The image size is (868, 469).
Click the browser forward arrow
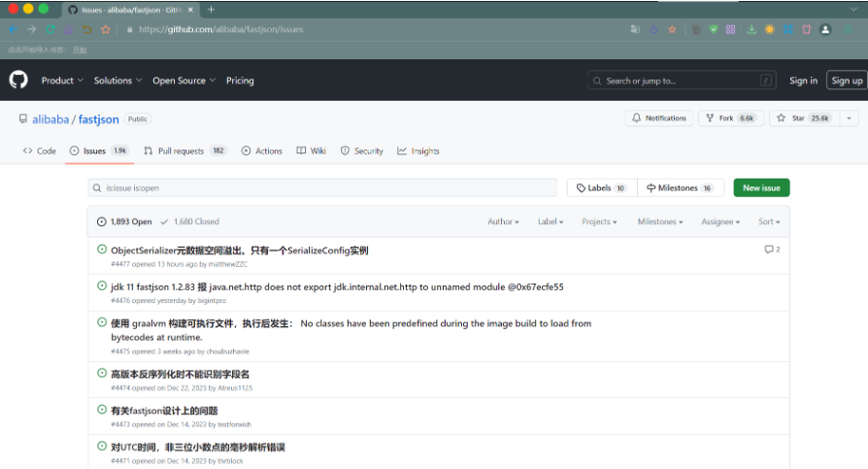[31, 29]
